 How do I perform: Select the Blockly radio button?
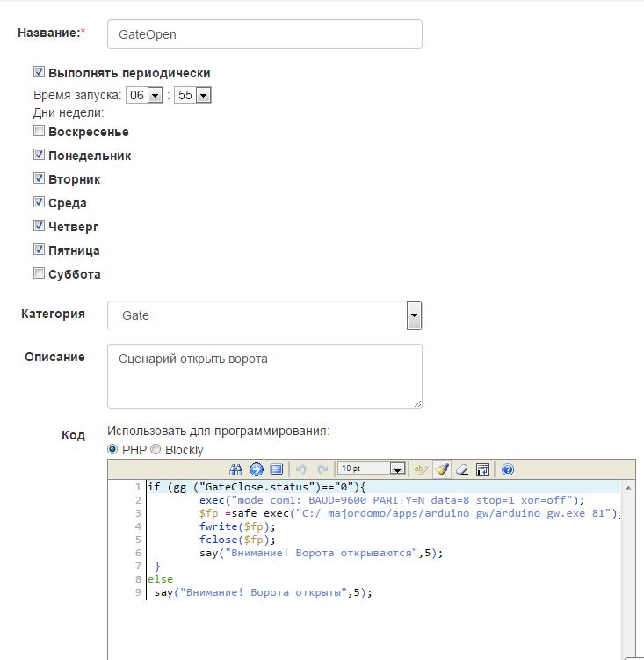(x=157, y=450)
